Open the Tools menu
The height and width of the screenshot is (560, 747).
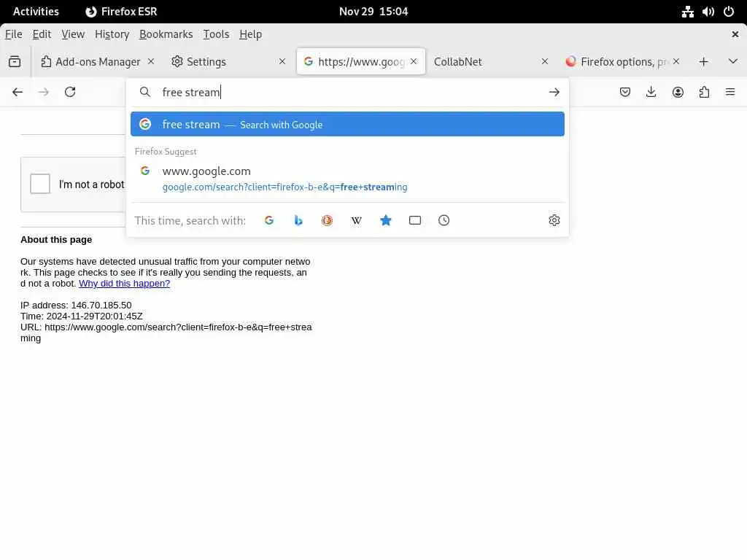tap(216, 34)
